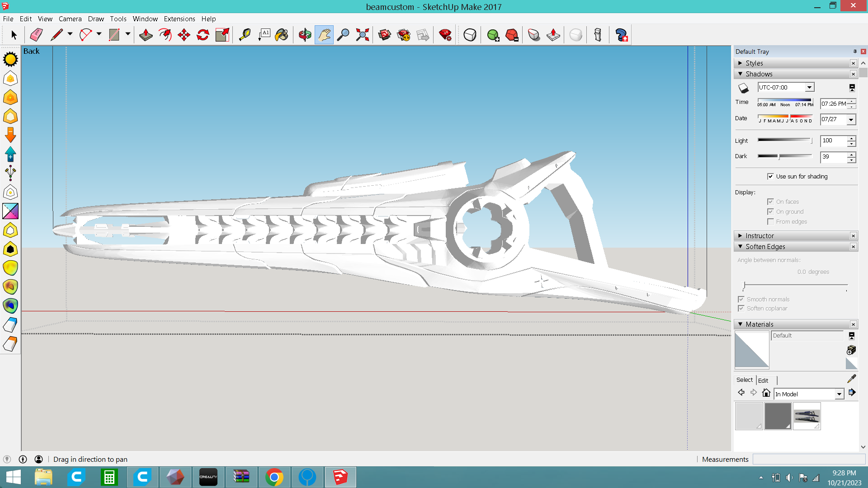Open the In Model materials dropdown

tap(839, 394)
